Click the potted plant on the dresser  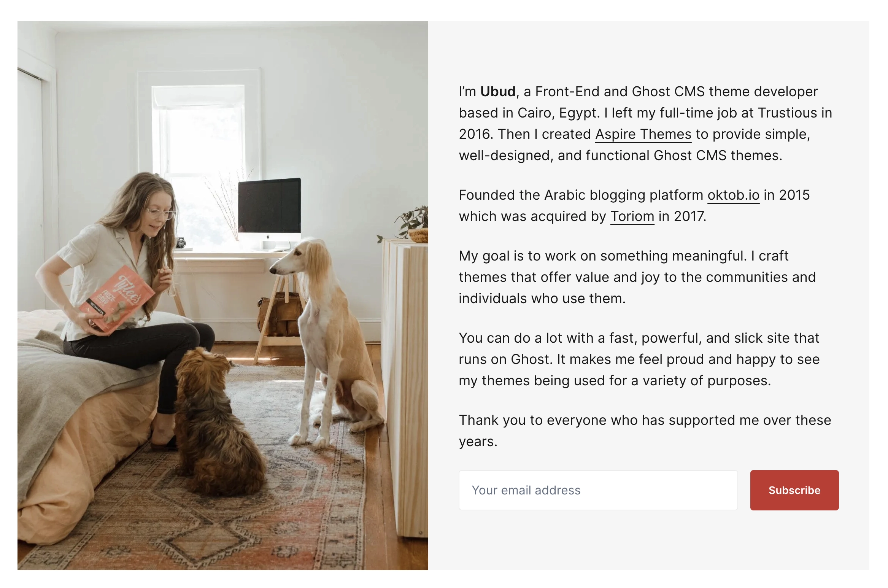pos(413,224)
